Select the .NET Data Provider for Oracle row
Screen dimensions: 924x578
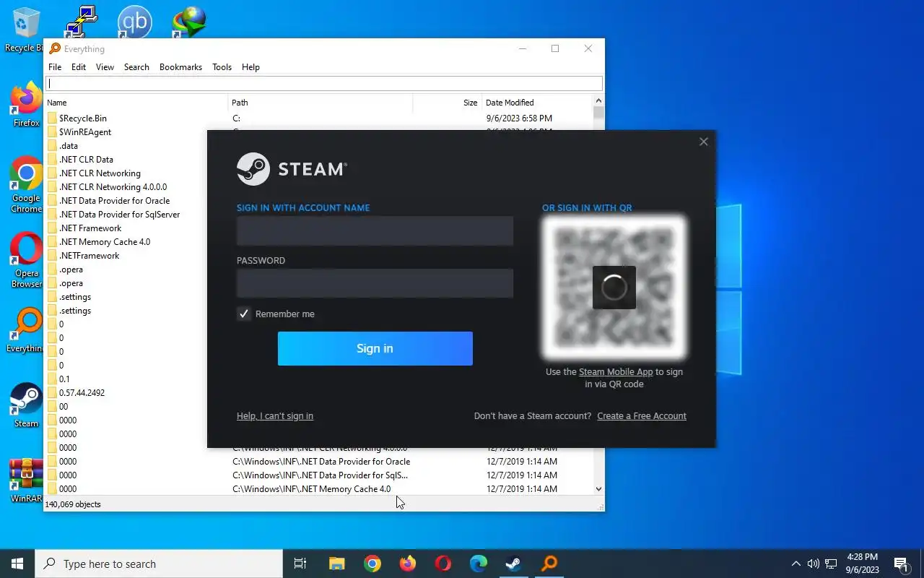click(x=114, y=201)
